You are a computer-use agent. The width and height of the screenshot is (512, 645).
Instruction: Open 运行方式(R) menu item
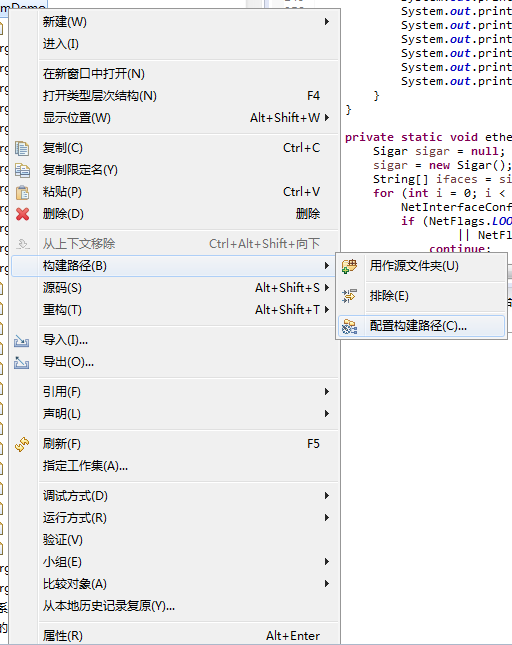point(176,517)
